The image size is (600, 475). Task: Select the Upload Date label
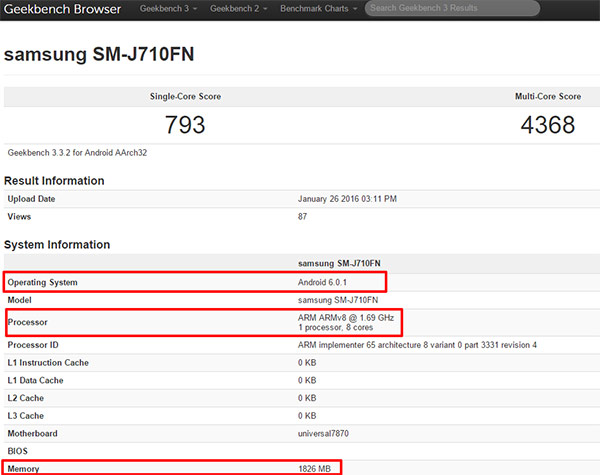tap(31, 199)
